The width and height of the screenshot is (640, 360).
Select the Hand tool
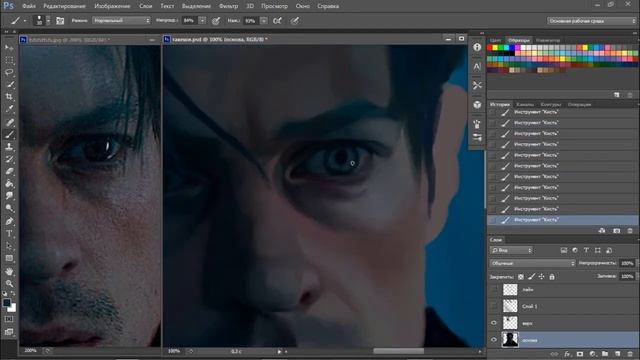click(x=9, y=271)
